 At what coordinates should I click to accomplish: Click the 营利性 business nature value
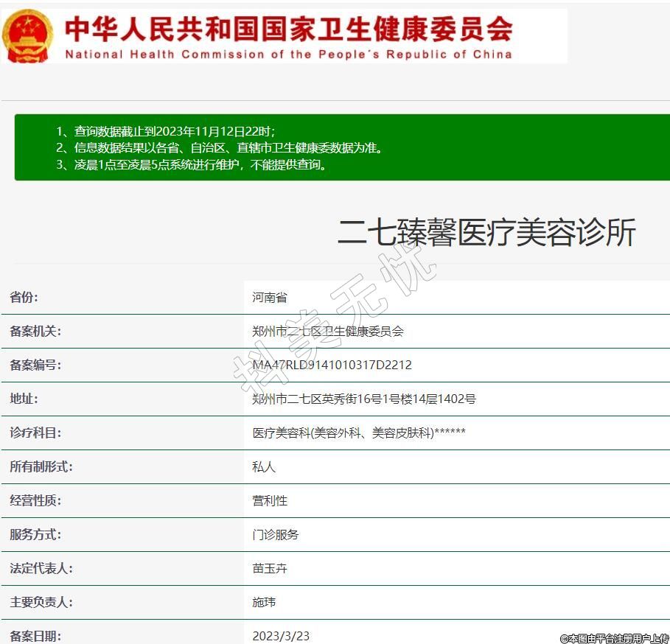pyautogui.click(x=270, y=501)
